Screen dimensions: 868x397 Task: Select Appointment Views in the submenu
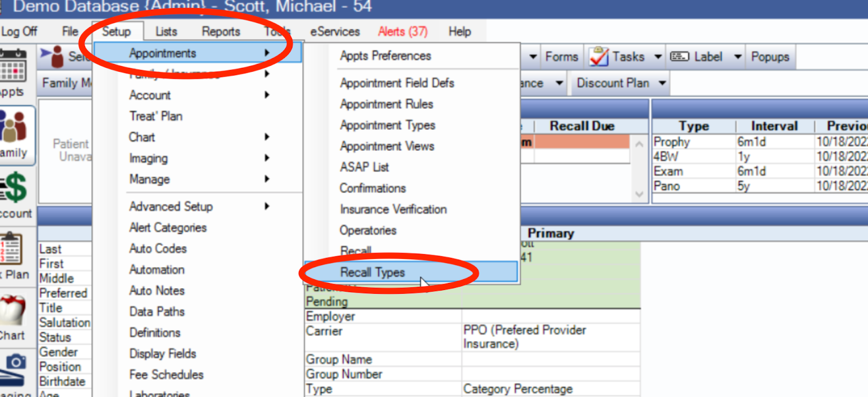point(387,146)
